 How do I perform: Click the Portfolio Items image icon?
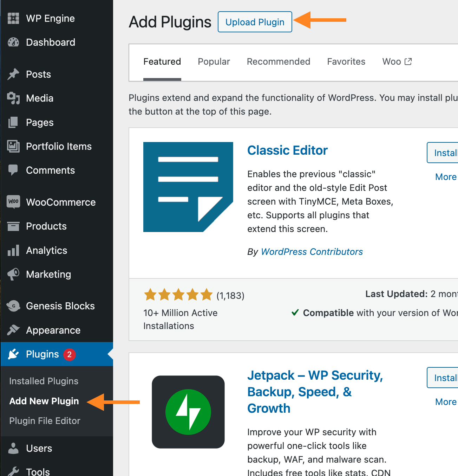pyautogui.click(x=13, y=146)
